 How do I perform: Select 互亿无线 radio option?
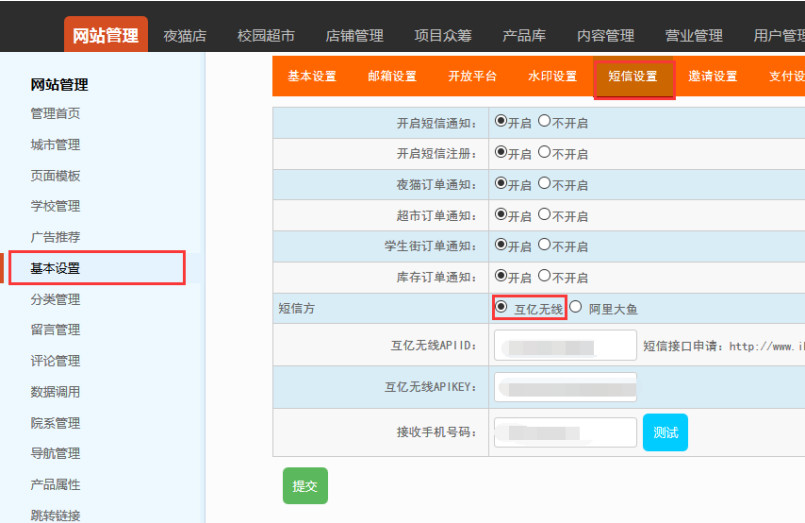click(x=501, y=307)
